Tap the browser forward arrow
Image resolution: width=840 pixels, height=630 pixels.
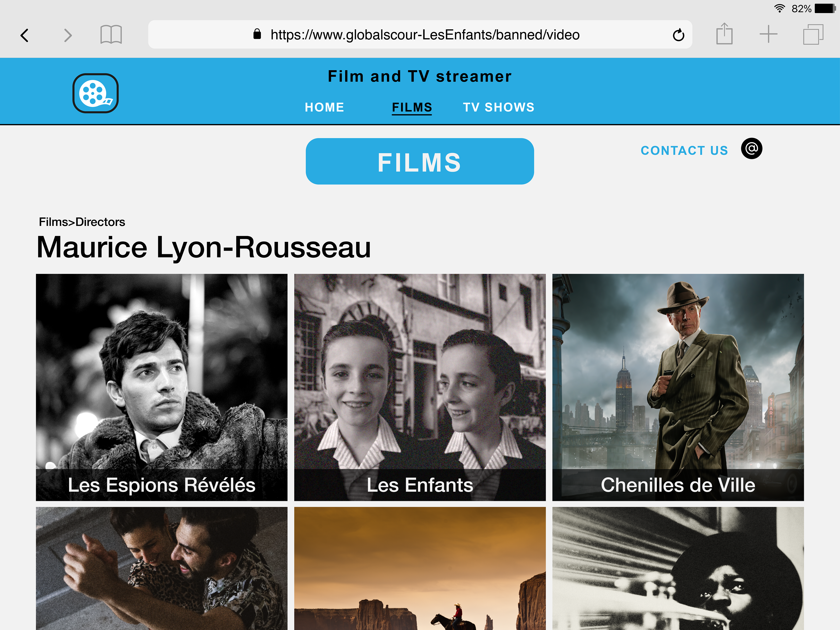(68, 35)
